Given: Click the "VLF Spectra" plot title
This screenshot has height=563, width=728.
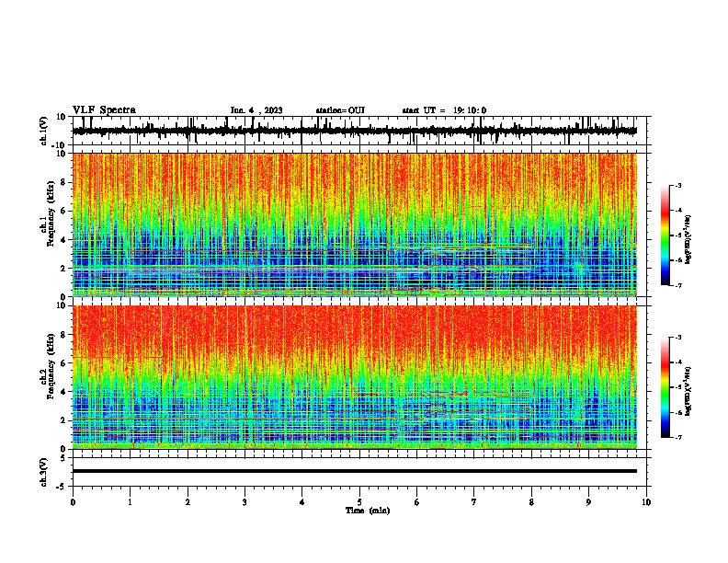Looking at the screenshot, I should point(104,110).
